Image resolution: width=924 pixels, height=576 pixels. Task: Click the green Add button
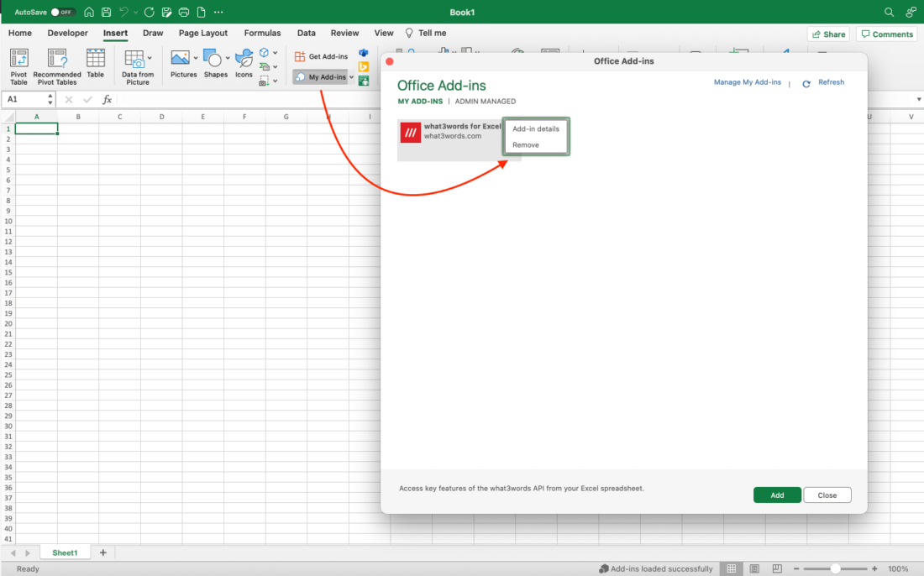coord(777,495)
